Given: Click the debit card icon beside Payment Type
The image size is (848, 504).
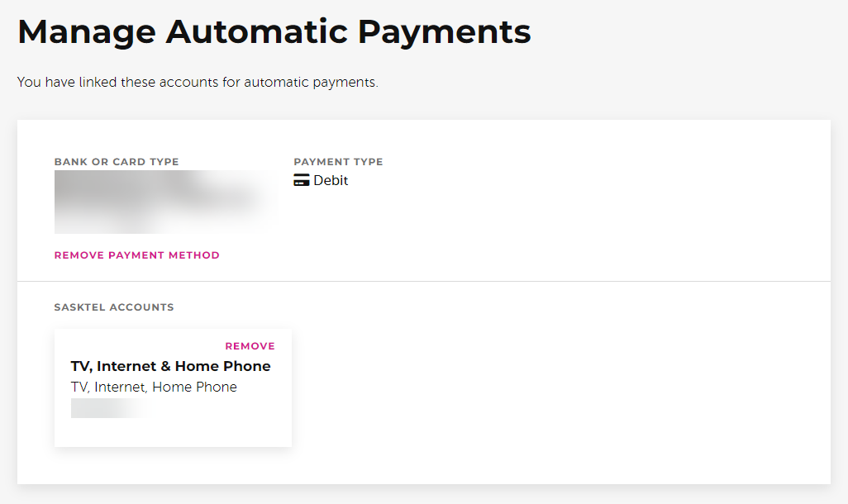Looking at the screenshot, I should [302, 179].
